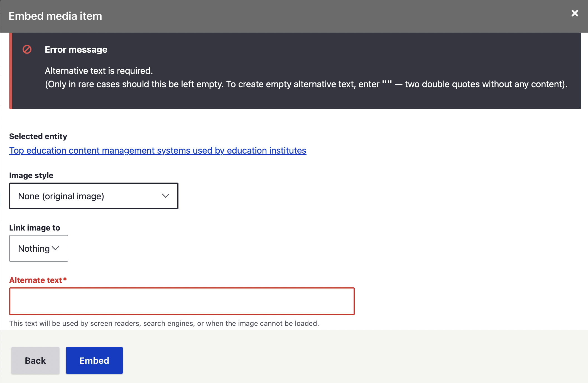Click the Error message heading
The height and width of the screenshot is (383, 588).
click(76, 50)
